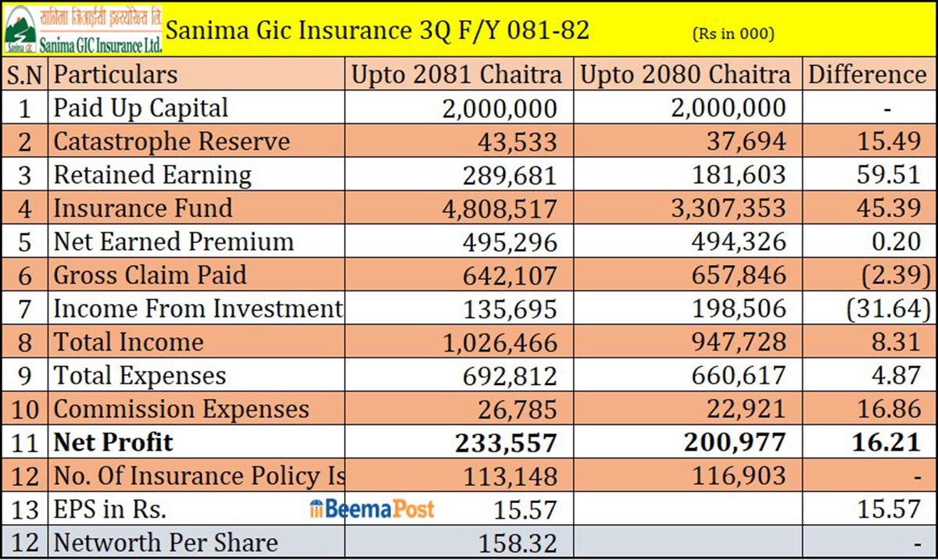Screen dimensions: 938x560
Task: Click the Sanima GIC Insurance logo
Action: tap(83, 30)
